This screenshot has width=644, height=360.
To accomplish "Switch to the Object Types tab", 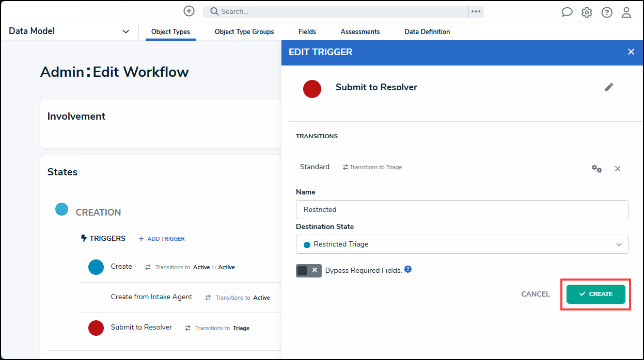I will tap(170, 32).
